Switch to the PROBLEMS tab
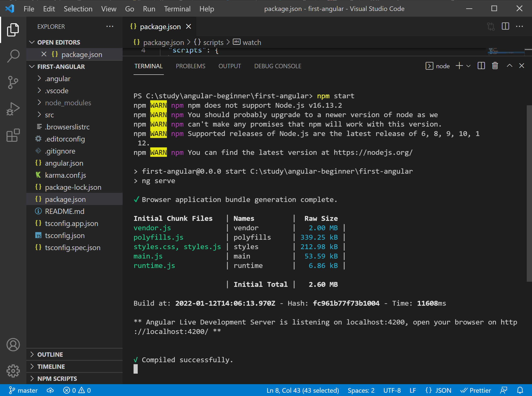532x396 pixels. coord(190,66)
